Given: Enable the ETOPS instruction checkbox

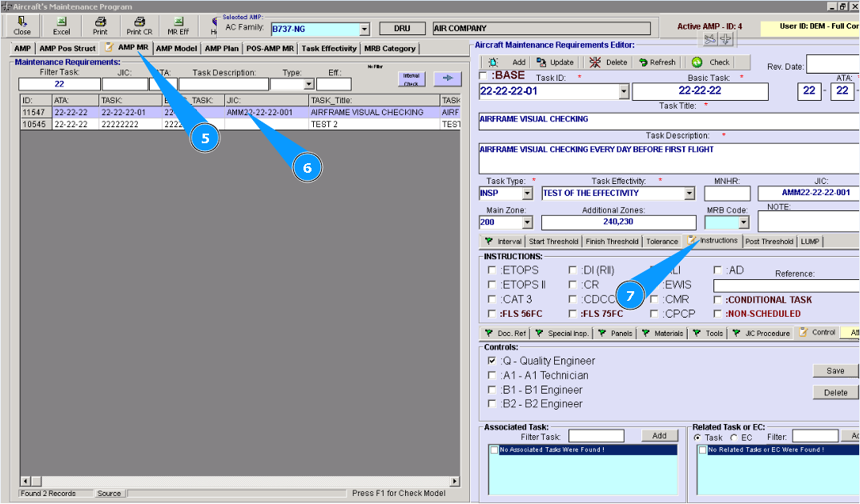Looking at the screenshot, I should (492, 270).
